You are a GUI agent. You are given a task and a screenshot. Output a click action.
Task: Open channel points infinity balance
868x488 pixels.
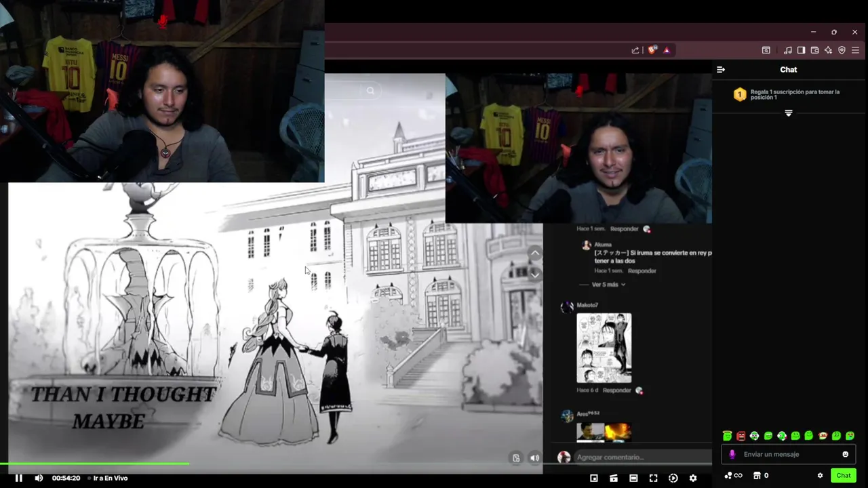pos(733,476)
